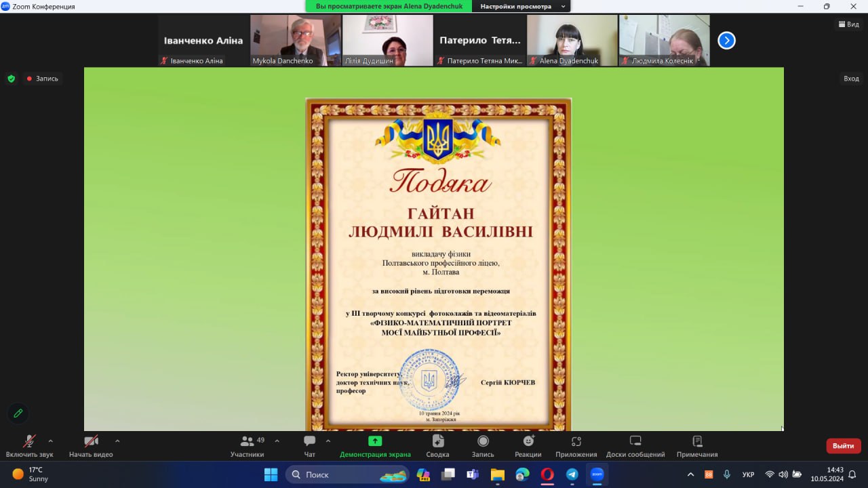The image size is (868, 488).
Task: Click the Вход button on the right
Action: pyautogui.click(x=851, y=79)
